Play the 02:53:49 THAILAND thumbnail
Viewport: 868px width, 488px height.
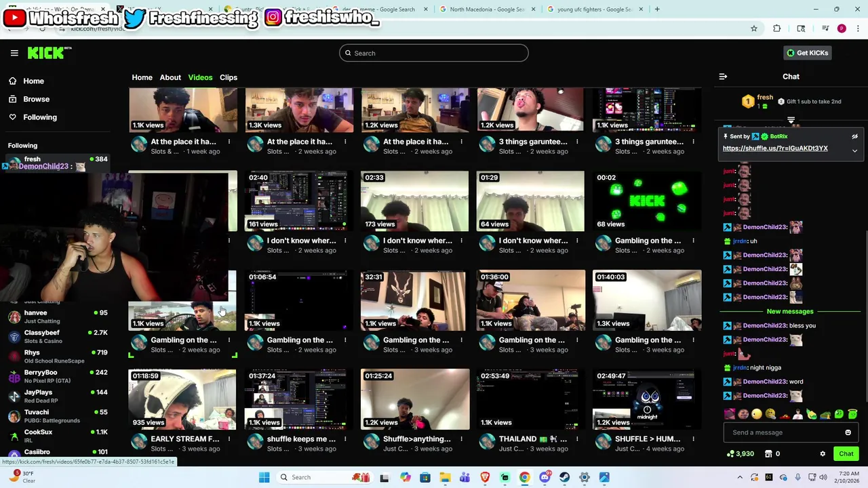pyautogui.click(x=530, y=399)
